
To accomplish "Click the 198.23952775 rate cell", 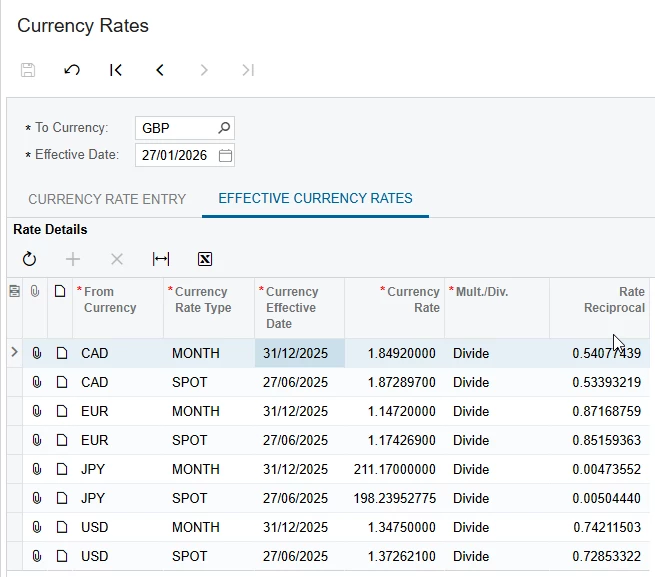I will point(395,498).
